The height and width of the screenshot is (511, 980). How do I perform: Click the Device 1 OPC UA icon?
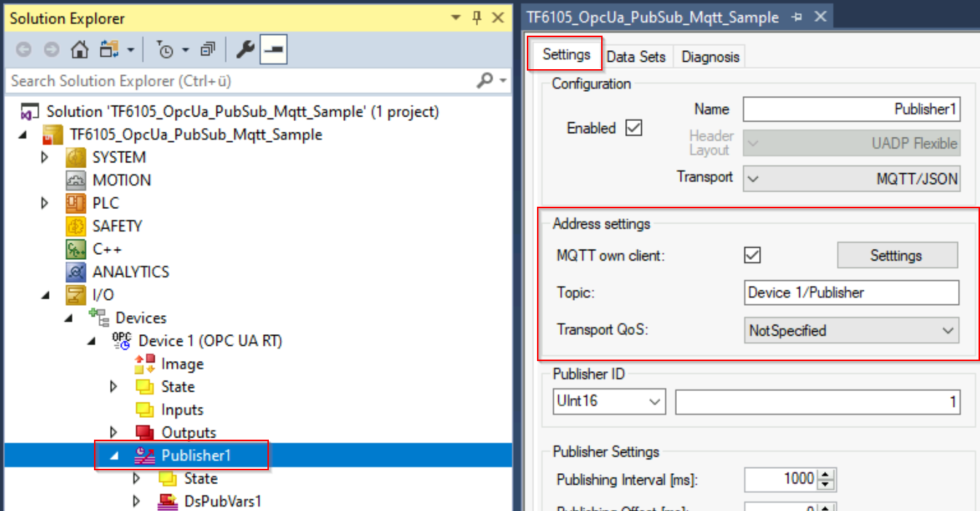pos(122,341)
